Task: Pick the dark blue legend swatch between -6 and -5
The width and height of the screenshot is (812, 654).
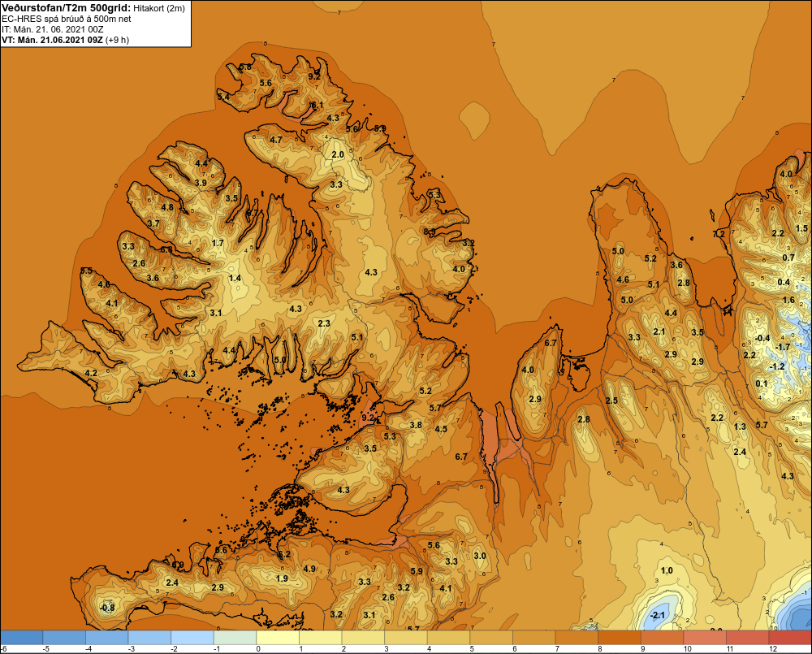Action: [x=21, y=638]
